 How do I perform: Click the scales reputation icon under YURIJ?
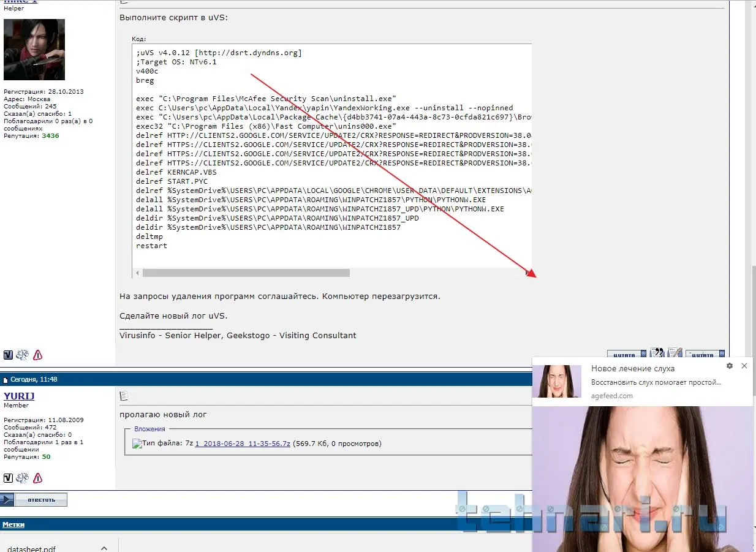click(23, 478)
